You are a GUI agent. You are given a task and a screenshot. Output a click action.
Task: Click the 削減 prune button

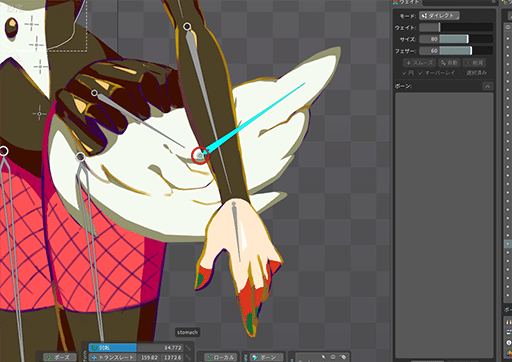click(474, 62)
